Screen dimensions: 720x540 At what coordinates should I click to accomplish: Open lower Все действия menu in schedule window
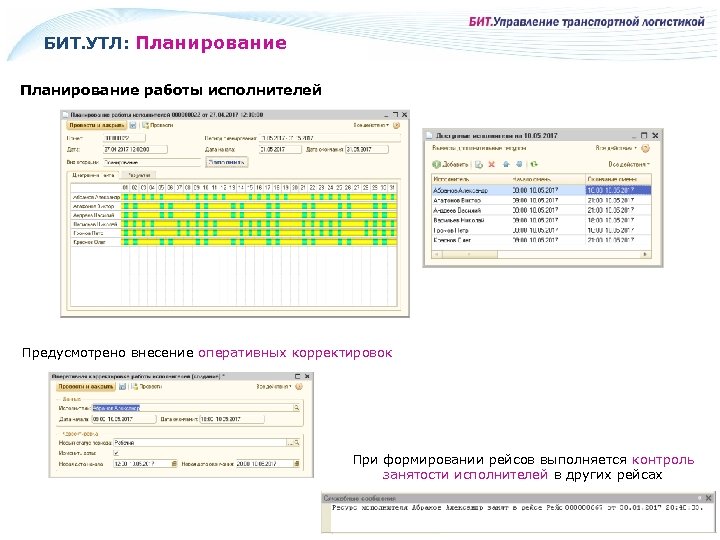coord(629,164)
